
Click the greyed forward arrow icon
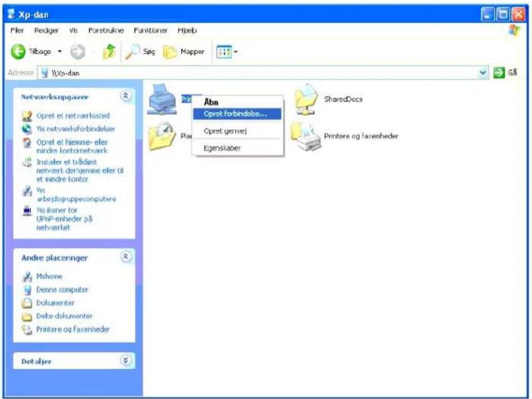(78, 52)
